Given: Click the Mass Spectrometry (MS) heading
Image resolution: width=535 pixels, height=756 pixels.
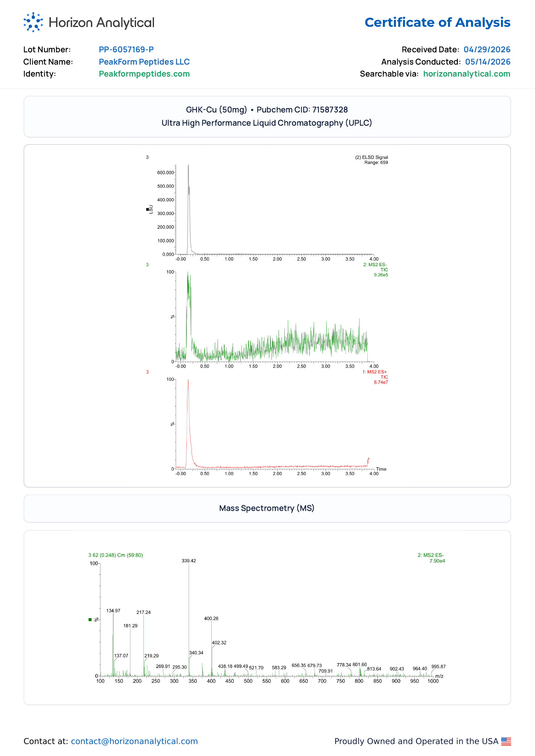Looking at the screenshot, I should [267, 508].
